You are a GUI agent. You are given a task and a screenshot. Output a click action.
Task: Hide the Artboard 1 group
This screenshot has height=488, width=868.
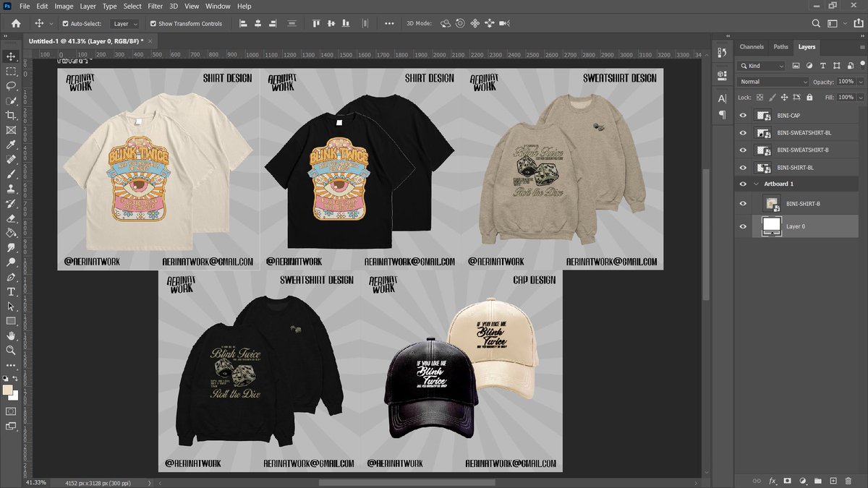pyautogui.click(x=742, y=184)
